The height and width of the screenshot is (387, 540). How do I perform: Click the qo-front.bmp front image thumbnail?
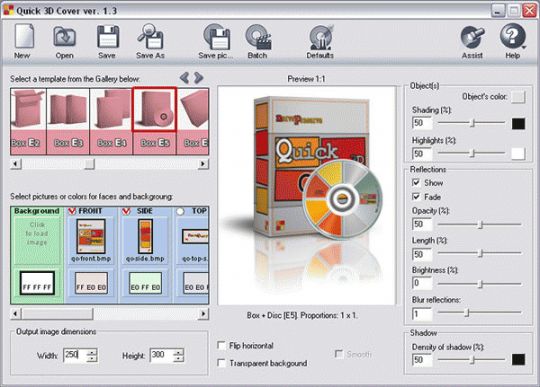click(x=91, y=236)
